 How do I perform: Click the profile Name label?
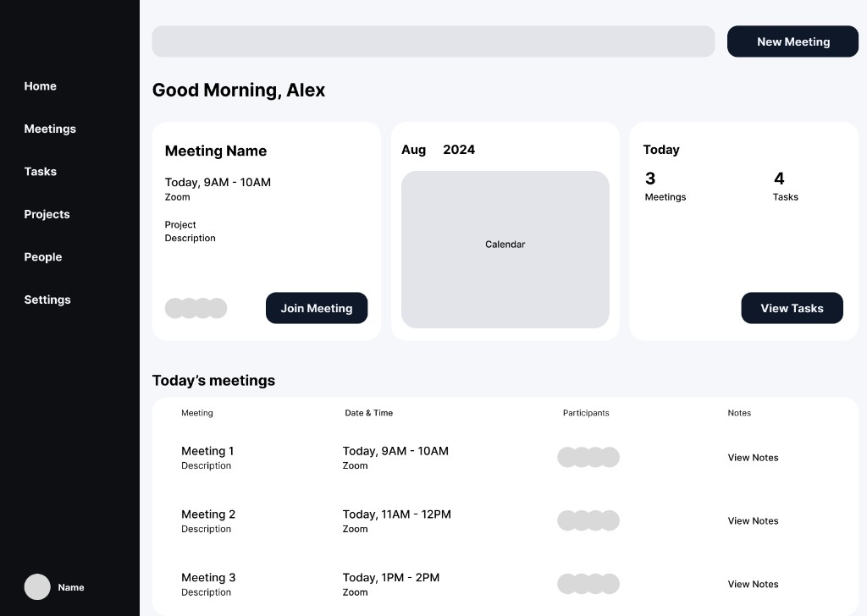[71, 587]
